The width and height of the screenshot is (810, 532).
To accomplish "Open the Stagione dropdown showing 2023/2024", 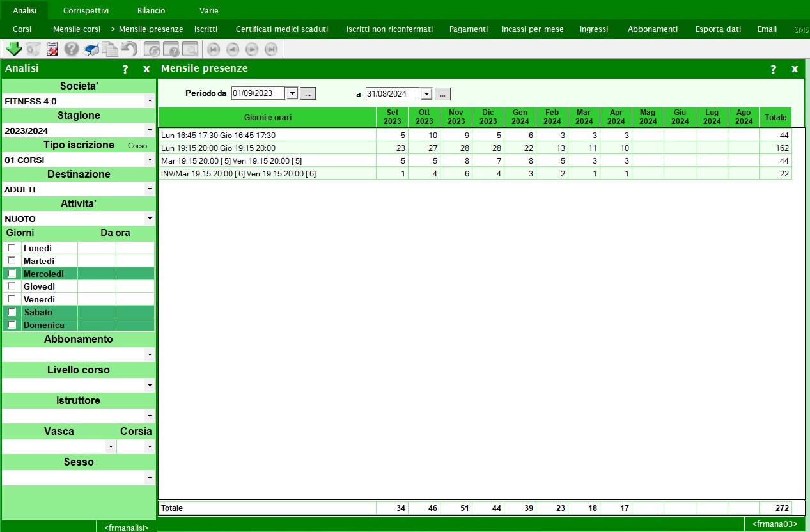I will click(150, 130).
